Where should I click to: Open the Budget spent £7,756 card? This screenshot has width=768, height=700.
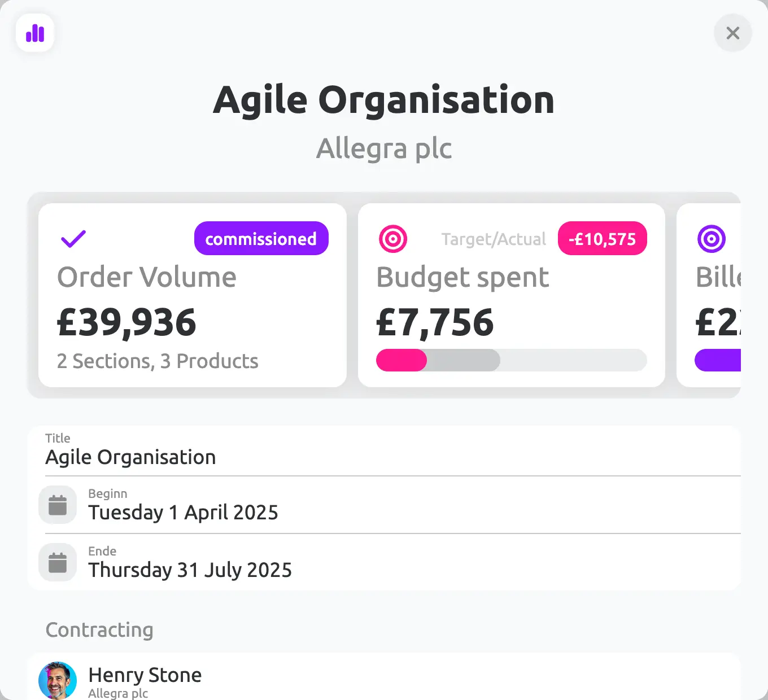coord(512,295)
